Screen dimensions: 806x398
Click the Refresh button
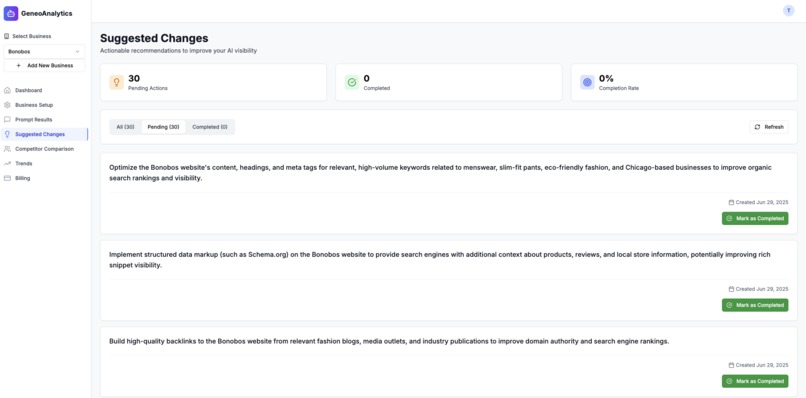point(769,127)
